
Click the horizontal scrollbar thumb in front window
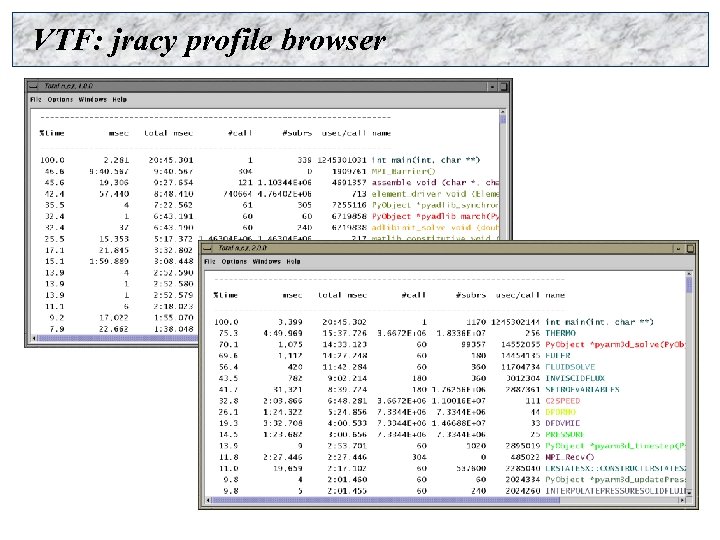click(x=386, y=500)
